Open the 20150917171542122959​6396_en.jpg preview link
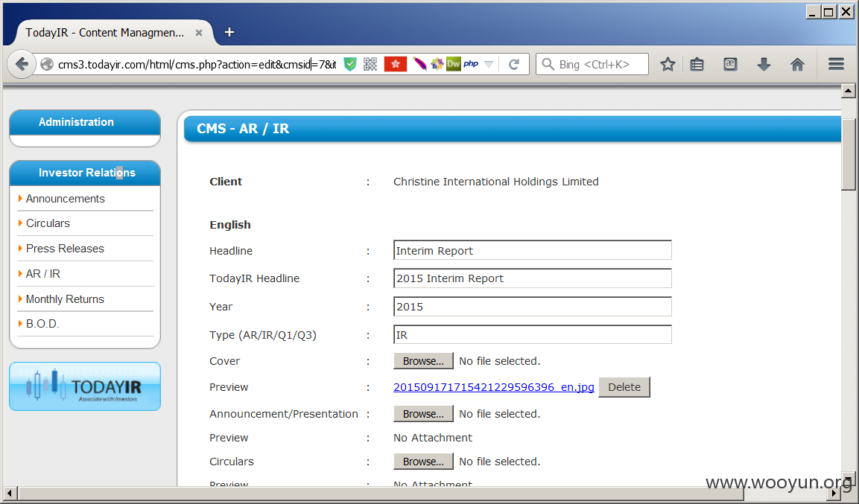Viewport: 859px width, 504px height. coord(494,387)
